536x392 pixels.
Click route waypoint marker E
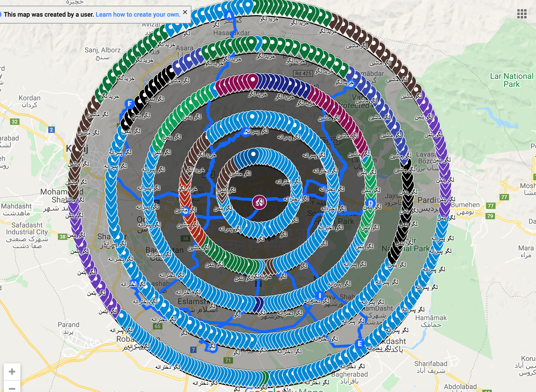[x=360, y=344]
